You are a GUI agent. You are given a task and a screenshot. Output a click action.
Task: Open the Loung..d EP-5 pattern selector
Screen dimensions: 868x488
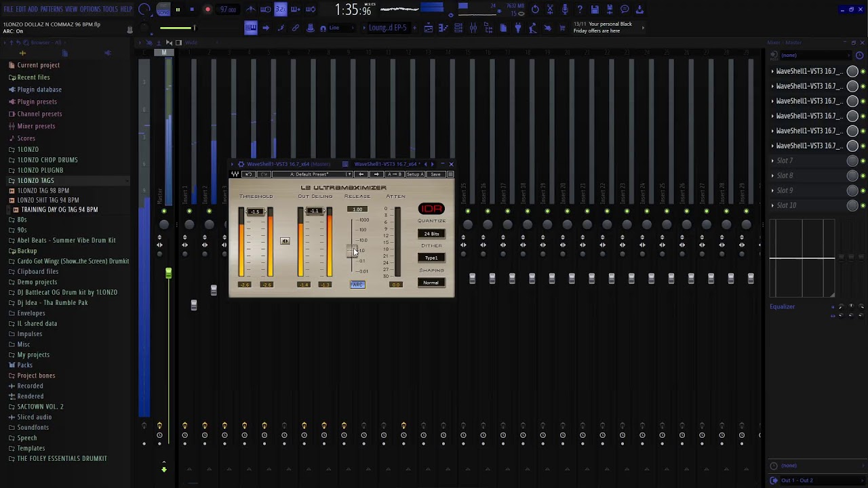coord(387,28)
